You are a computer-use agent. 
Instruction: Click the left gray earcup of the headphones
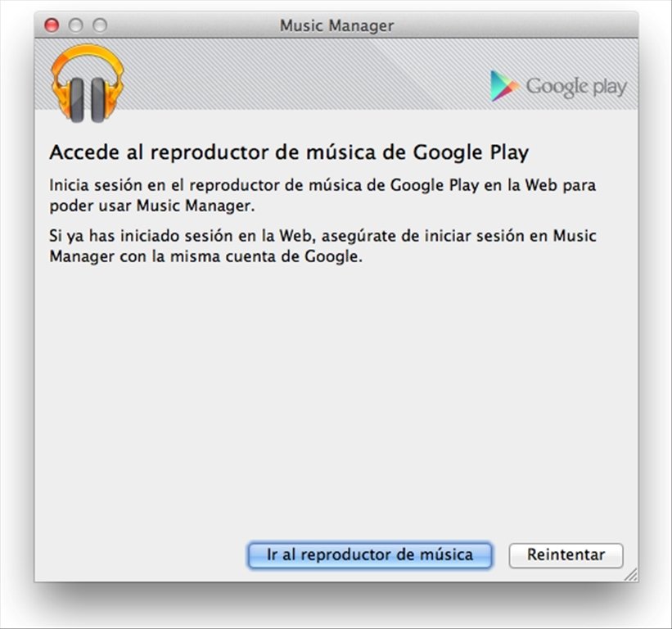click(x=77, y=100)
